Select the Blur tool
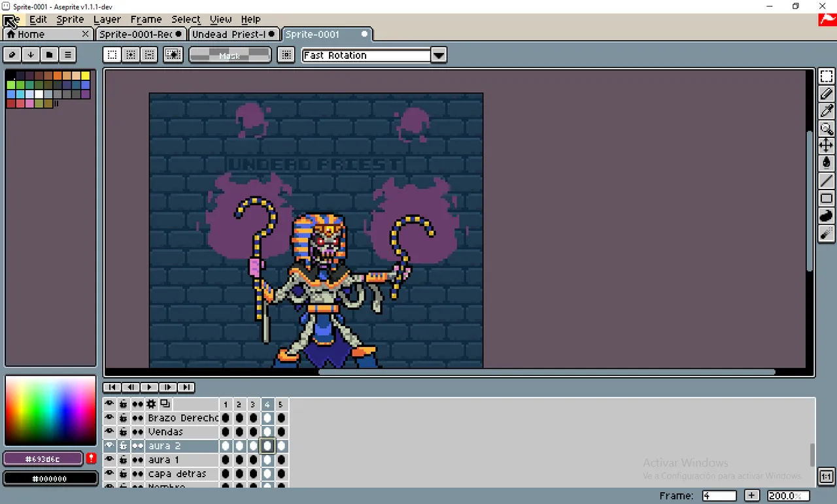This screenshot has width=837, height=504. point(827,233)
